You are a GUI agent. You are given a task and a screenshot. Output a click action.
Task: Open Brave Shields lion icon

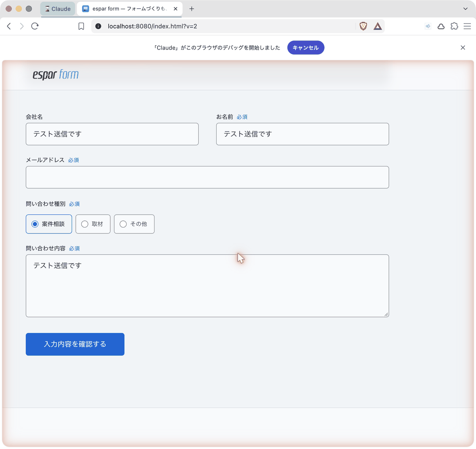[x=363, y=26]
